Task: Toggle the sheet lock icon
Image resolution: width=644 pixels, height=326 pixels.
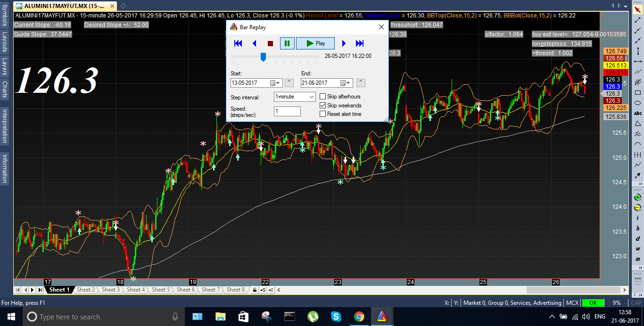Action: 255,290
